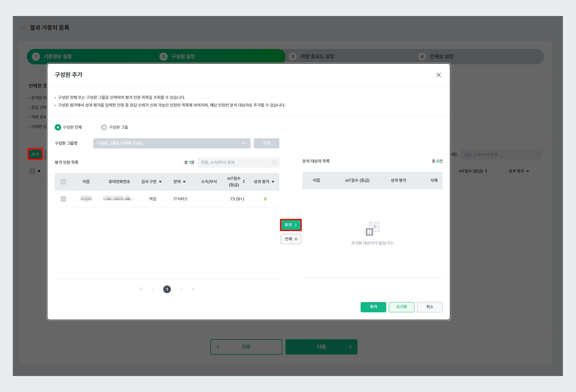The height and width of the screenshot is (392, 576).
Task: Click the 휴대전화번호 column header
Action: tap(119, 182)
